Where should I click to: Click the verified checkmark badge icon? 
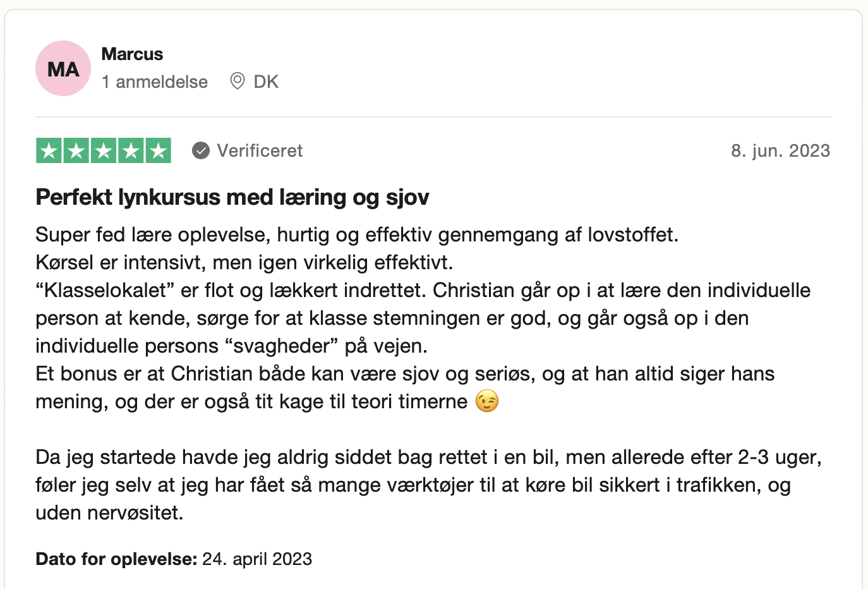click(201, 151)
